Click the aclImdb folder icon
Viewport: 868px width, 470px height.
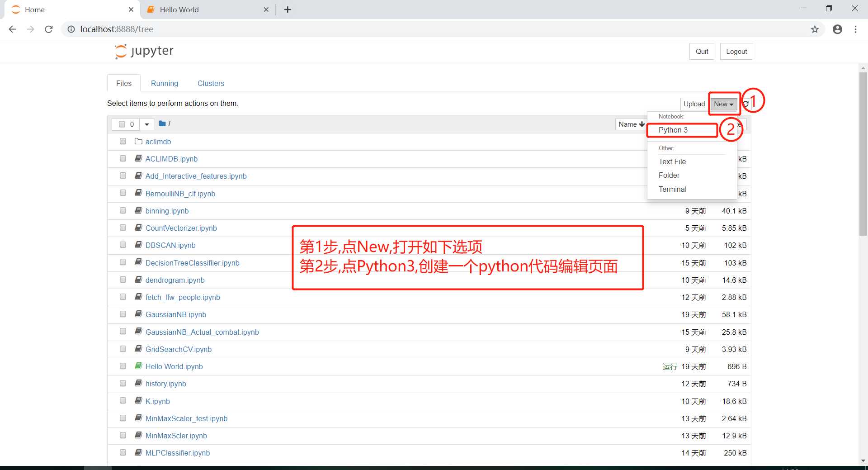[138, 141]
